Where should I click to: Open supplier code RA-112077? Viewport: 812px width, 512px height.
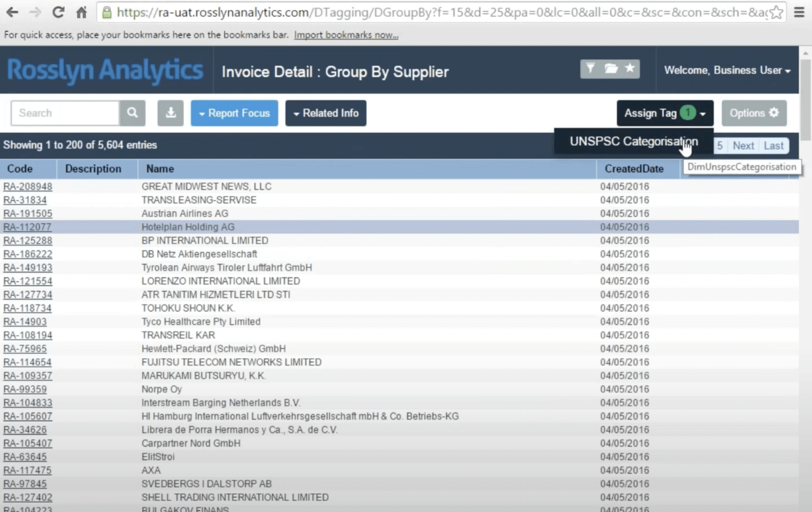pyautogui.click(x=27, y=227)
